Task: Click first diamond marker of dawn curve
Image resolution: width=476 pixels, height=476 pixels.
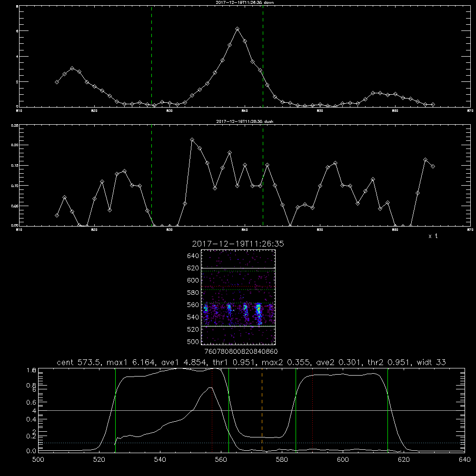Action: tap(57, 82)
